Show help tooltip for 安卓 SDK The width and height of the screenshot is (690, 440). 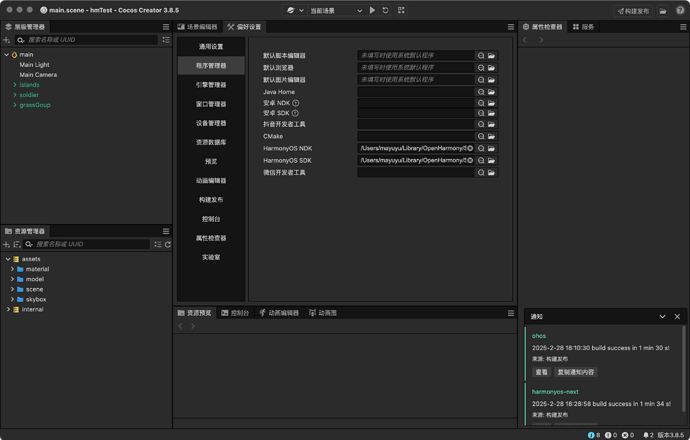coord(295,113)
